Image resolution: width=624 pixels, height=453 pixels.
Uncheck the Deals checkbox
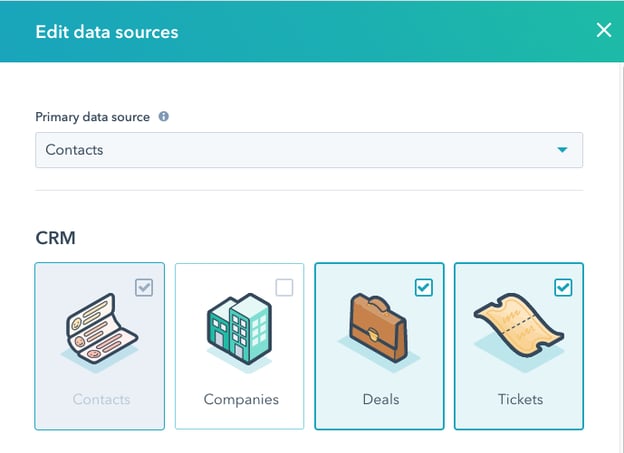point(424,288)
